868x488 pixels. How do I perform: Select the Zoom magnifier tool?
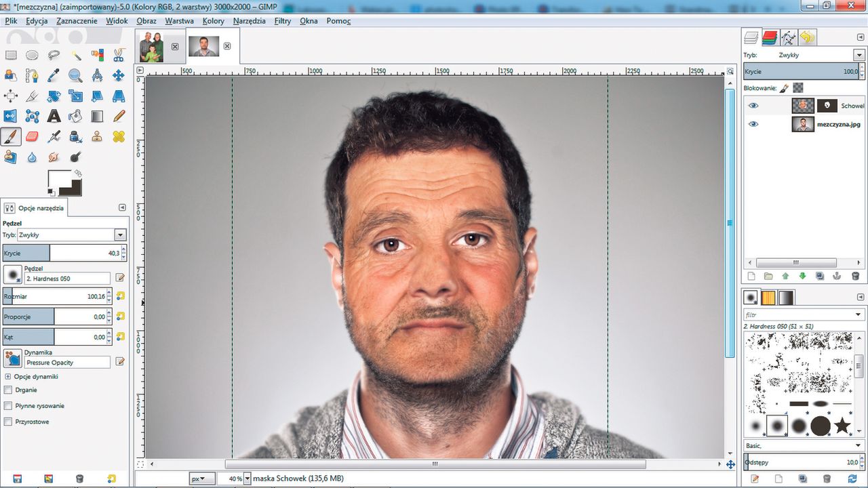click(x=76, y=75)
